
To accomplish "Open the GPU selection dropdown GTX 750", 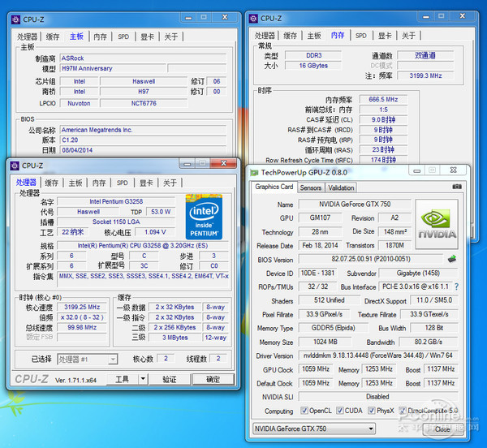I will coord(314,429).
